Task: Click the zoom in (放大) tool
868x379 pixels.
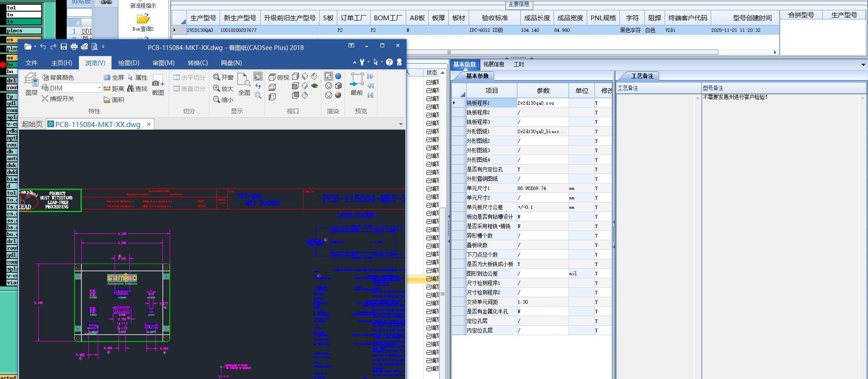Action: [x=223, y=88]
